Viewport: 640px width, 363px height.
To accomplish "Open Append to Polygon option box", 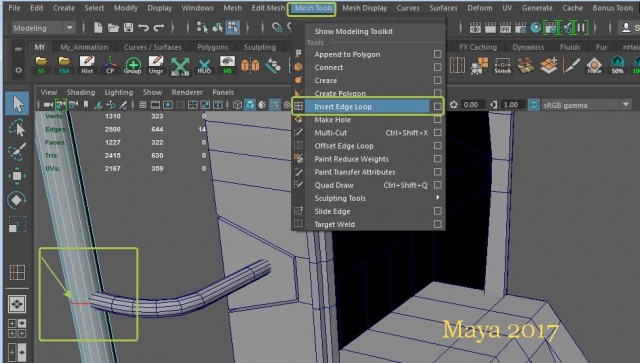I will [438, 54].
